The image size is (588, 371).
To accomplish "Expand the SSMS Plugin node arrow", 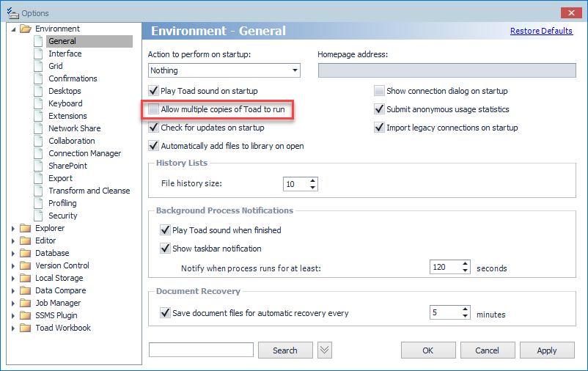I will [13, 316].
